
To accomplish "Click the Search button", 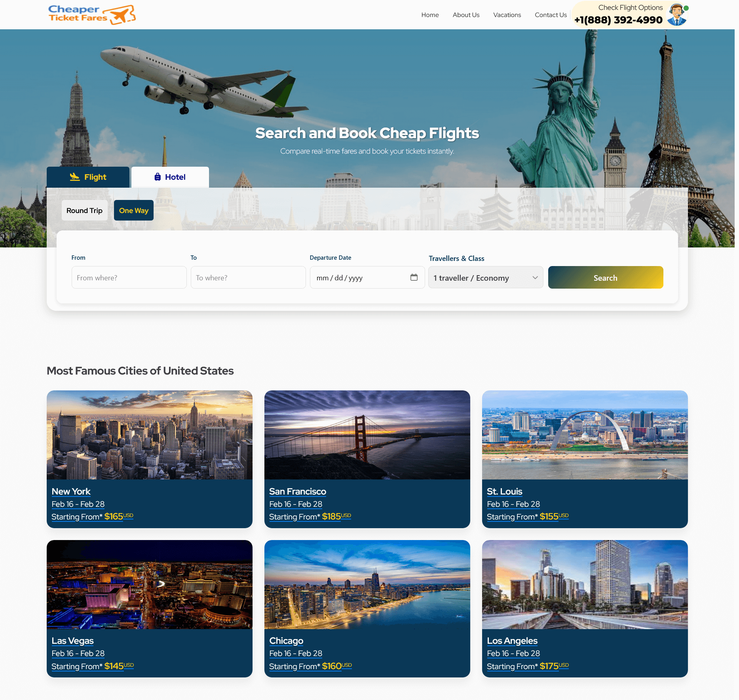I will tap(606, 277).
